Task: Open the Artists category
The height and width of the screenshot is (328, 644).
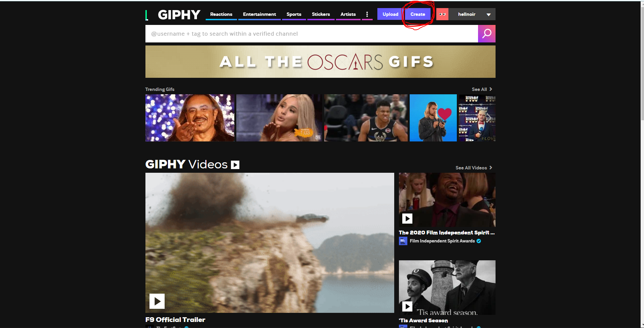Action: [x=348, y=14]
